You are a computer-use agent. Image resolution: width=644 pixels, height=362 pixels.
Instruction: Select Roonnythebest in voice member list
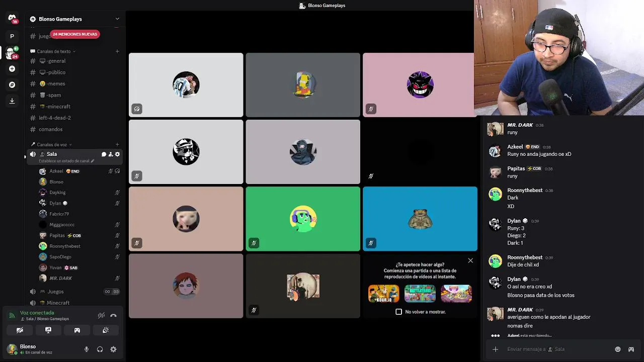pos(79,246)
